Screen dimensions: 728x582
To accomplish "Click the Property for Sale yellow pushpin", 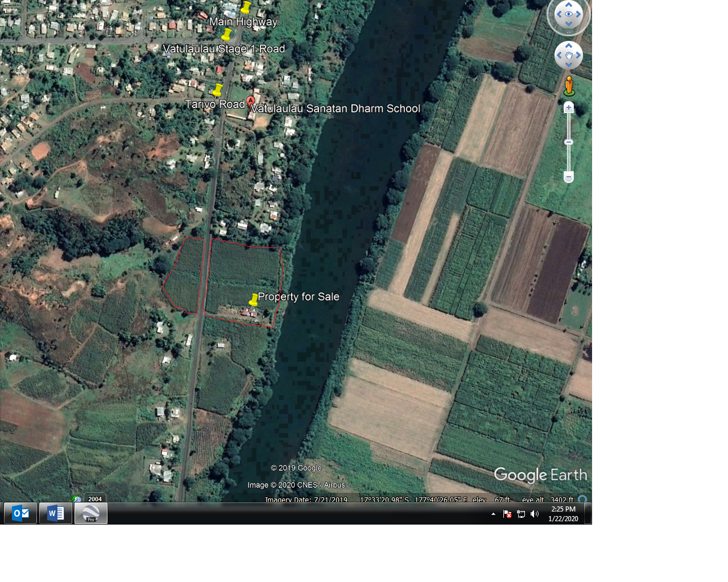I will tap(254, 300).
